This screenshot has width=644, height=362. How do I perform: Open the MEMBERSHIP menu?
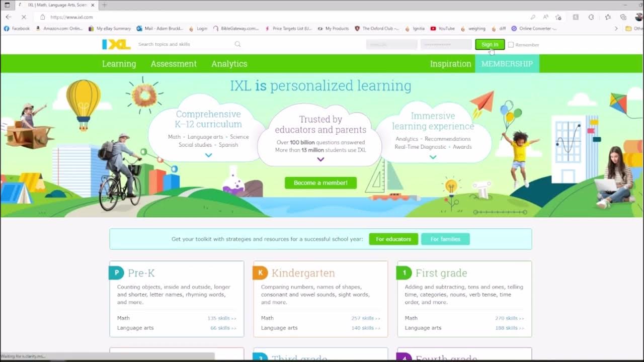[507, 64]
